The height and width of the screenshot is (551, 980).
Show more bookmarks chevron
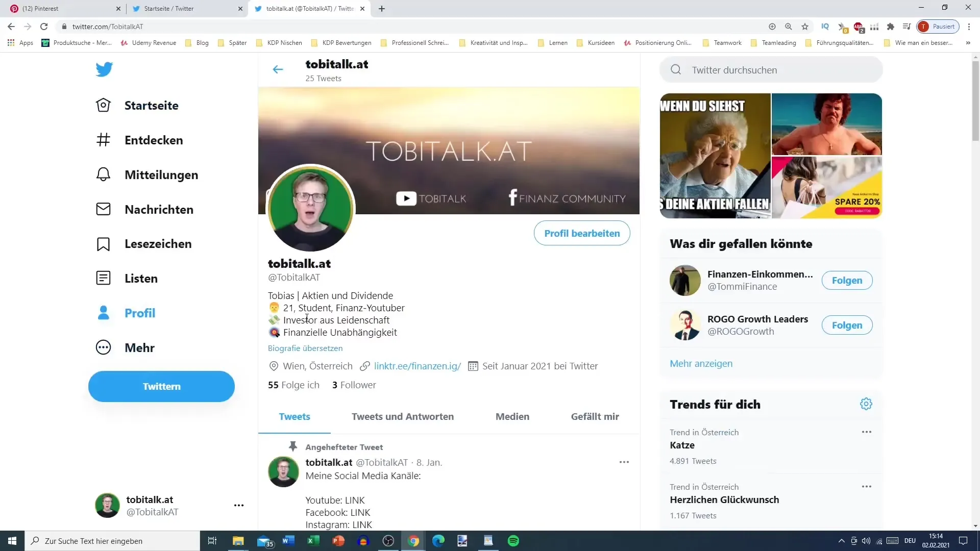pyautogui.click(x=968, y=43)
